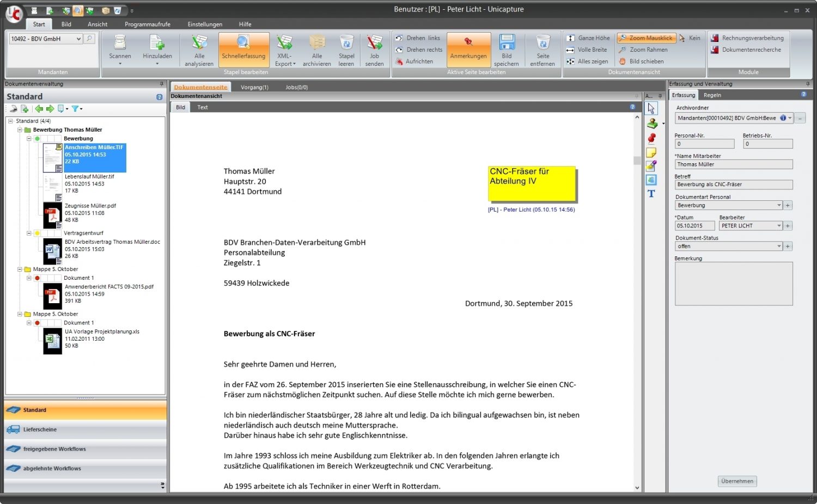
Task: Open the sticky note annotation tool
Action: pyautogui.click(x=652, y=152)
